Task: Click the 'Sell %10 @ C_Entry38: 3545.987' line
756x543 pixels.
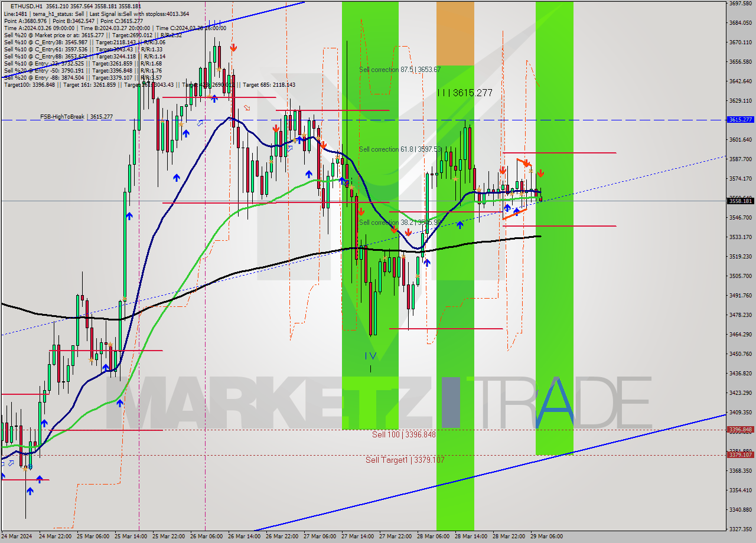Action: [x=84, y=42]
